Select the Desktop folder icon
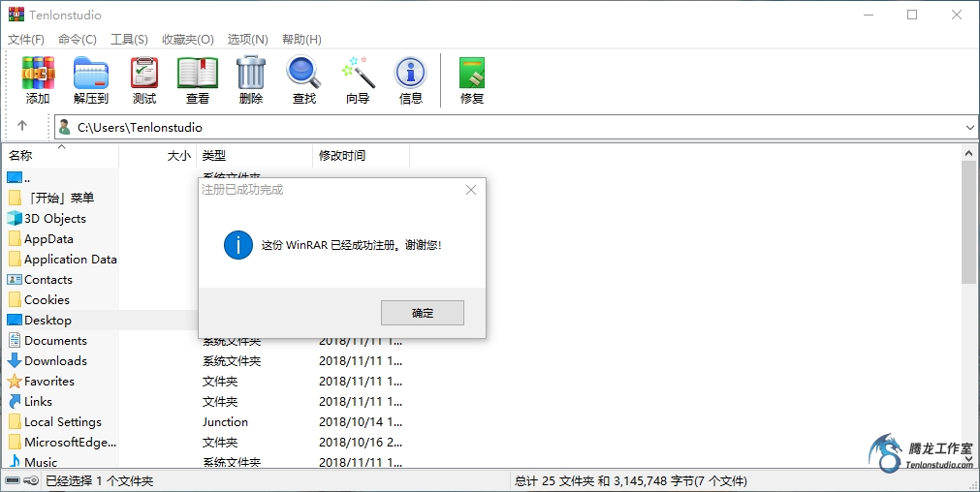 (x=15, y=321)
